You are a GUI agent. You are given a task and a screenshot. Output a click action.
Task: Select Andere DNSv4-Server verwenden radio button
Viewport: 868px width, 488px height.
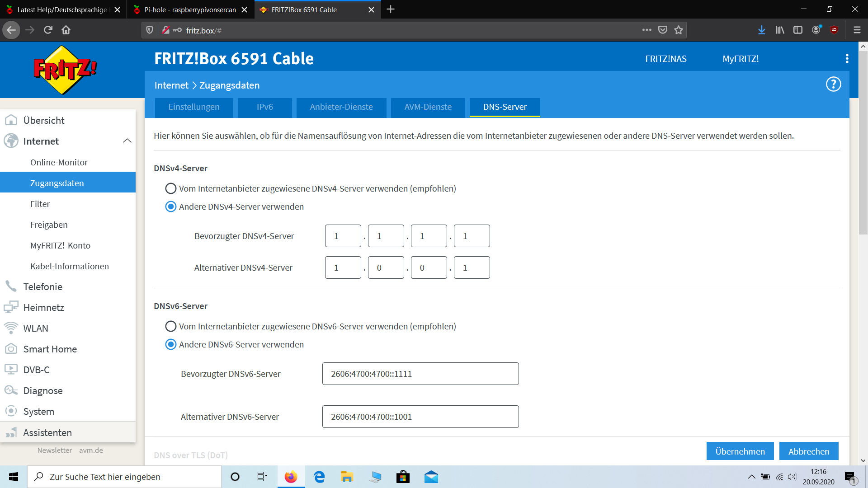(x=170, y=206)
